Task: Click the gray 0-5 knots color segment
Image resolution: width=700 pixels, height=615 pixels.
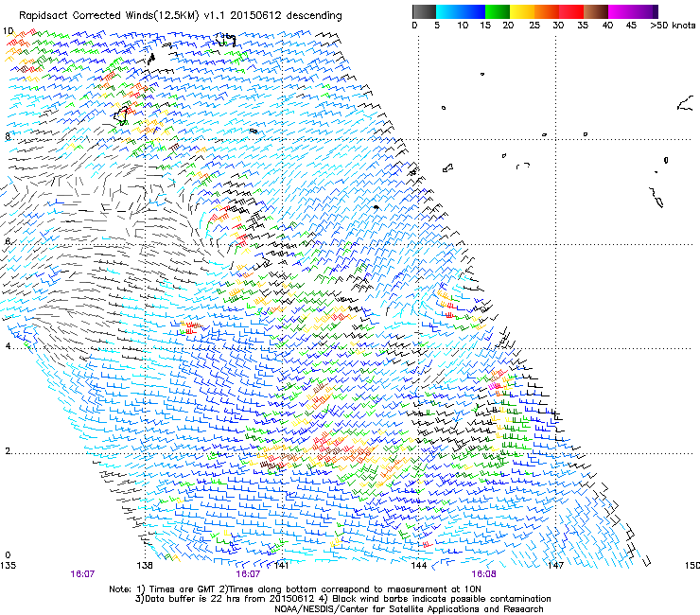Action: 424,11
